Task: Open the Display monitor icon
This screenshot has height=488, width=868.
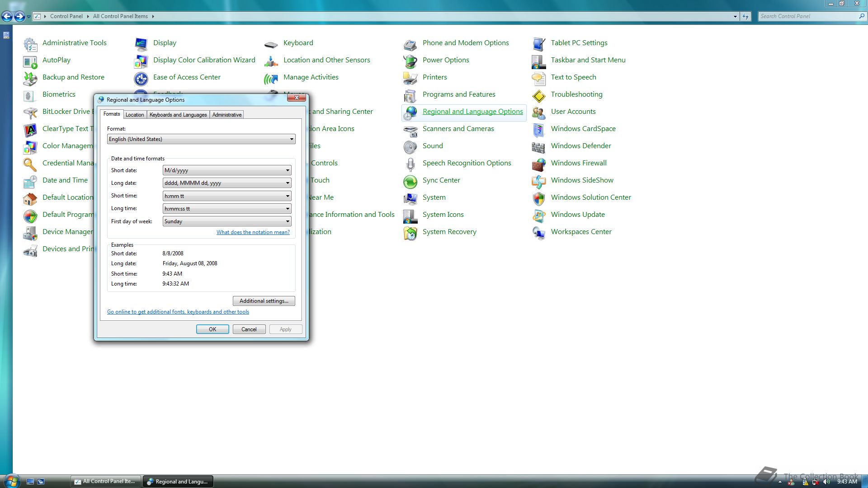Action: pyautogui.click(x=141, y=44)
